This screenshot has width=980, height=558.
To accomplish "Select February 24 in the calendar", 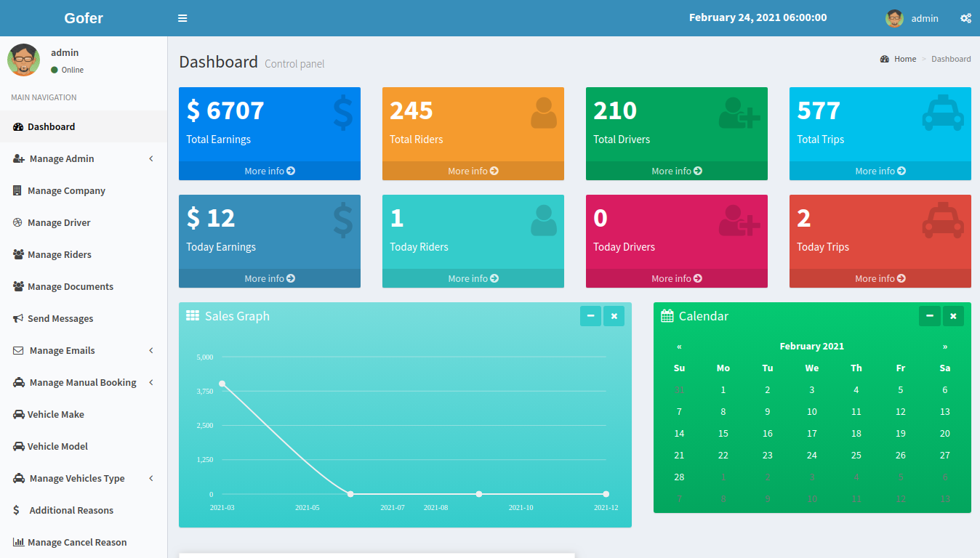I will click(x=811, y=455).
